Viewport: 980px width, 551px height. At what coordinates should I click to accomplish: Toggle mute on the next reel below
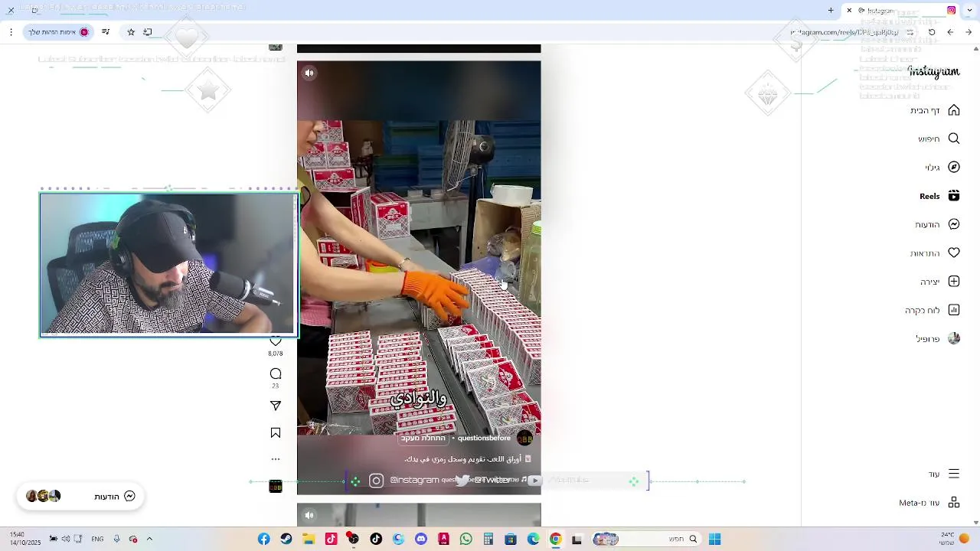[309, 515]
